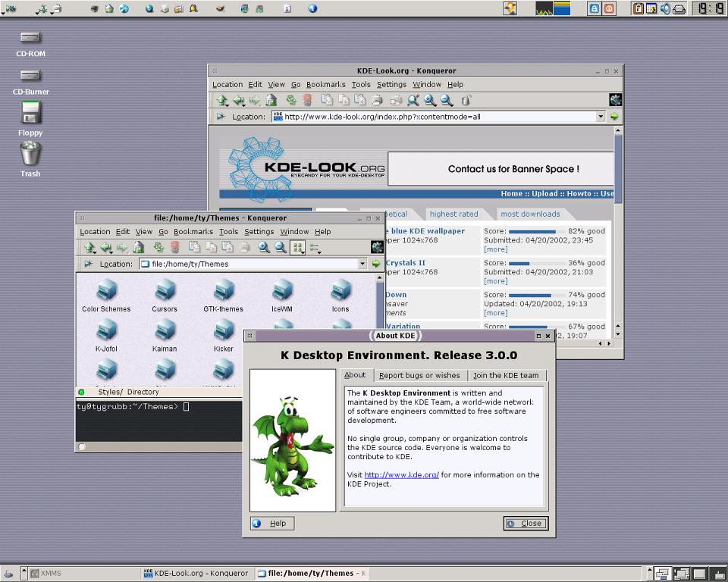This screenshot has width=728, height=582.
Task: Open the Window menu in Themes Konqueror
Action: 294,232
